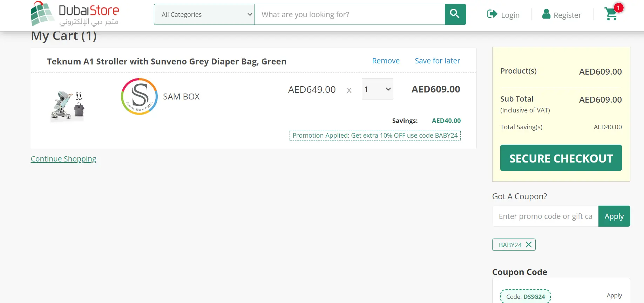Click the BABY24 applied coupon tag
This screenshot has width=644, height=303.
[x=514, y=245]
